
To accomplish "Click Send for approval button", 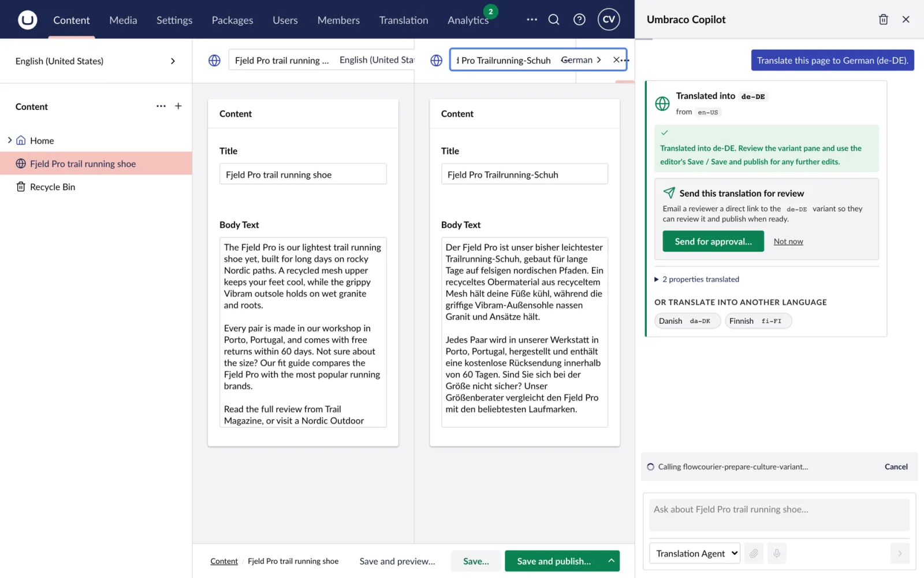I will coord(713,242).
